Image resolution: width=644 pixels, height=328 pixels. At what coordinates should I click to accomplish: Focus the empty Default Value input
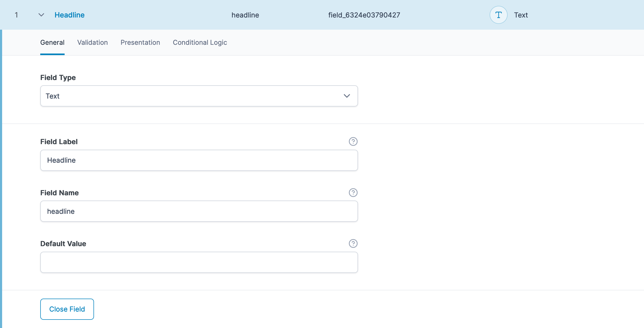[199, 262]
